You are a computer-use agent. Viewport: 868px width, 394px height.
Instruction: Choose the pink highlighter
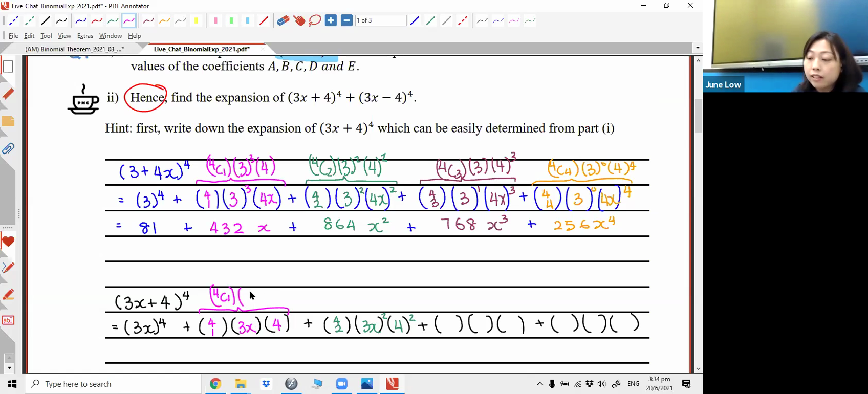(x=215, y=21)
